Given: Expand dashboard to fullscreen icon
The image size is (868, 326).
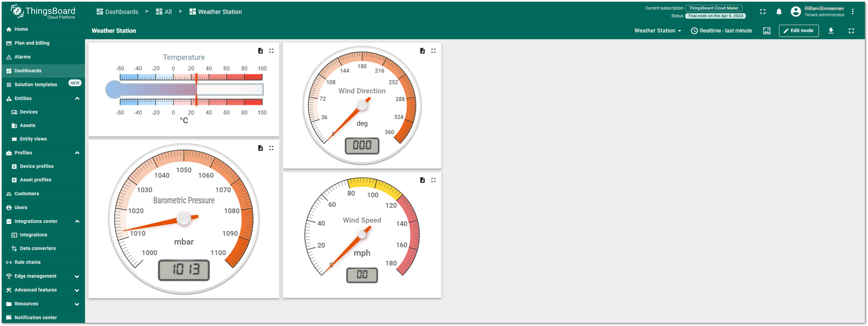Looking at the screenshot, I should 851,31.
